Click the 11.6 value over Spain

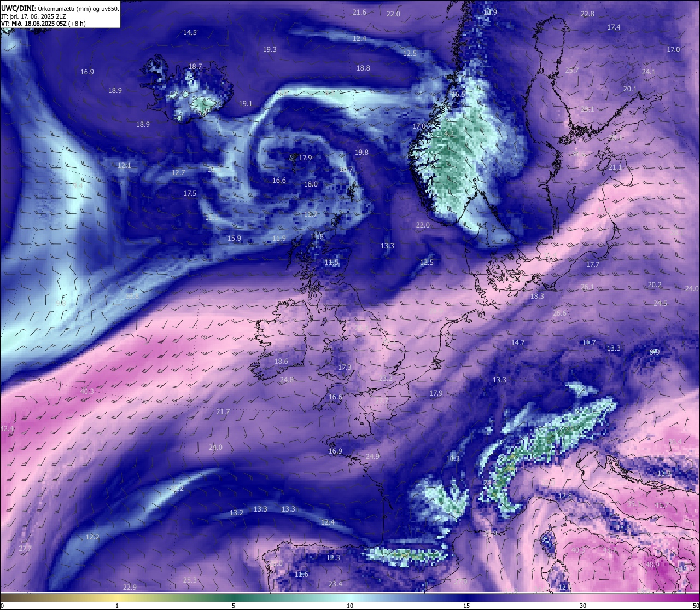click(x=301, y=574)
